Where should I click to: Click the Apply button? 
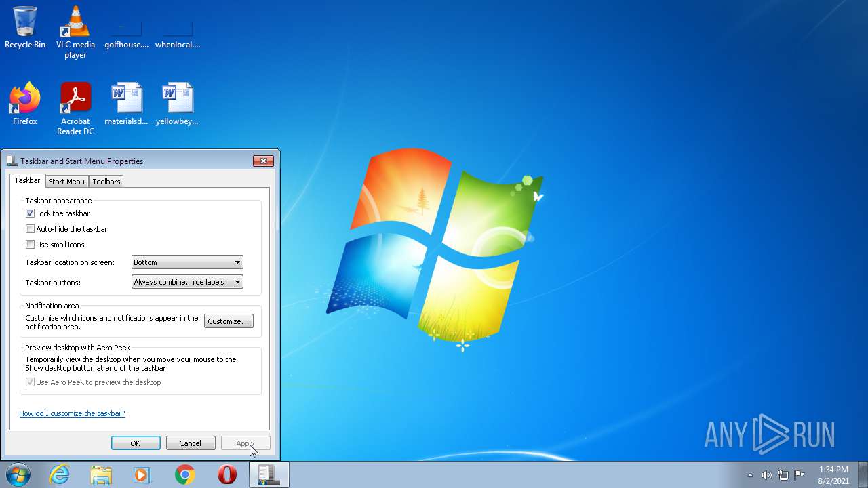pos(245,443)
